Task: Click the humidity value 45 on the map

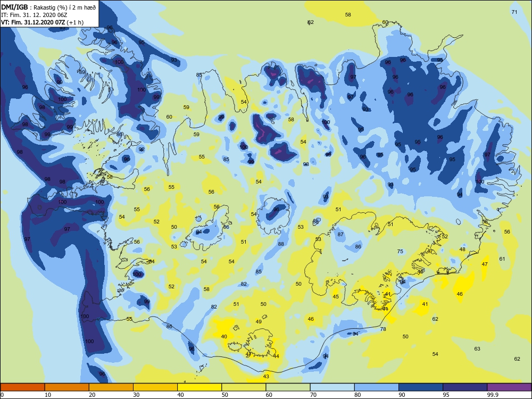Action: [336, 296]
